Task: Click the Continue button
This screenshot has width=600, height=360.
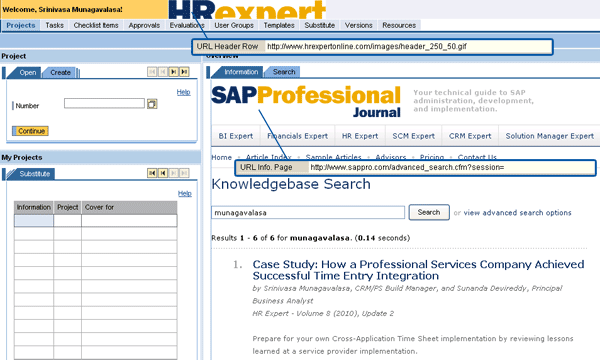Action: (31, 131)
